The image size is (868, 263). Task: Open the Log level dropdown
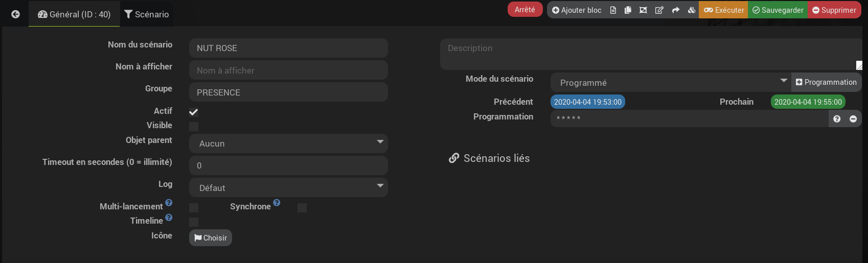click(288, 187)
